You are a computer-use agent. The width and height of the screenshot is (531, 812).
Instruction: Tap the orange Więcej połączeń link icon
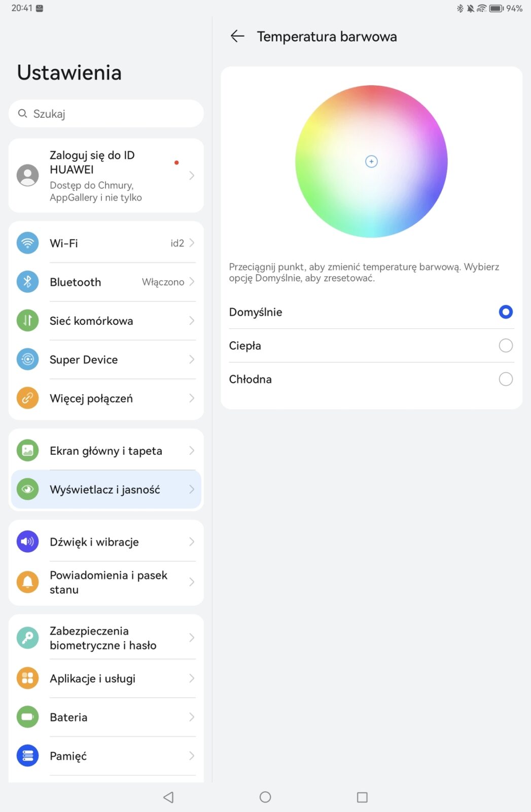(28, 398)
